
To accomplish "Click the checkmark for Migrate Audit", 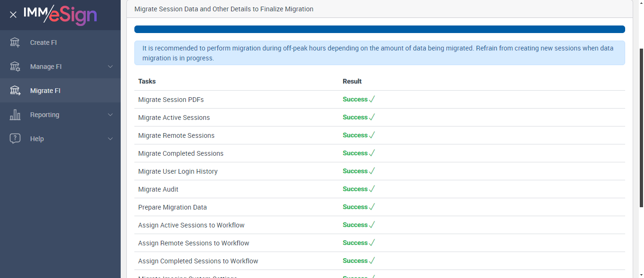I will [372, 189].
